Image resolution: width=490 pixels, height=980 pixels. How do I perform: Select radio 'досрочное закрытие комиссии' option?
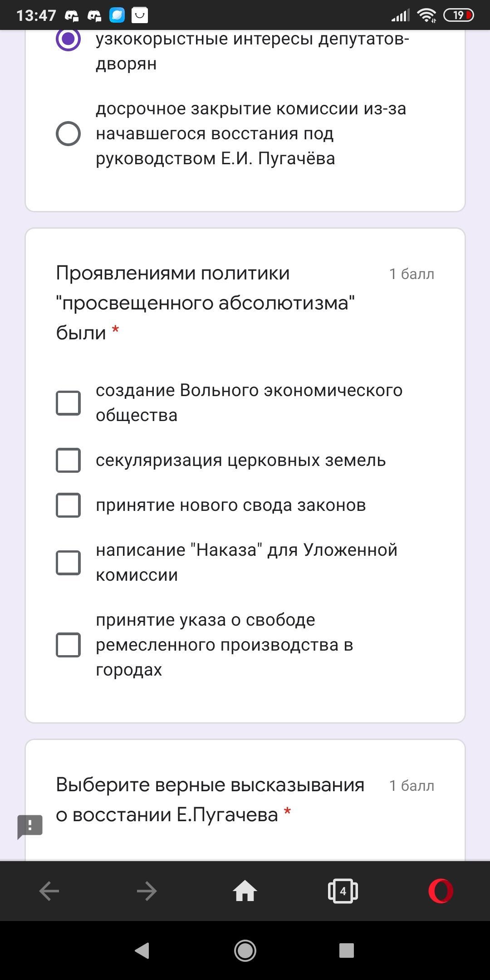69,133
